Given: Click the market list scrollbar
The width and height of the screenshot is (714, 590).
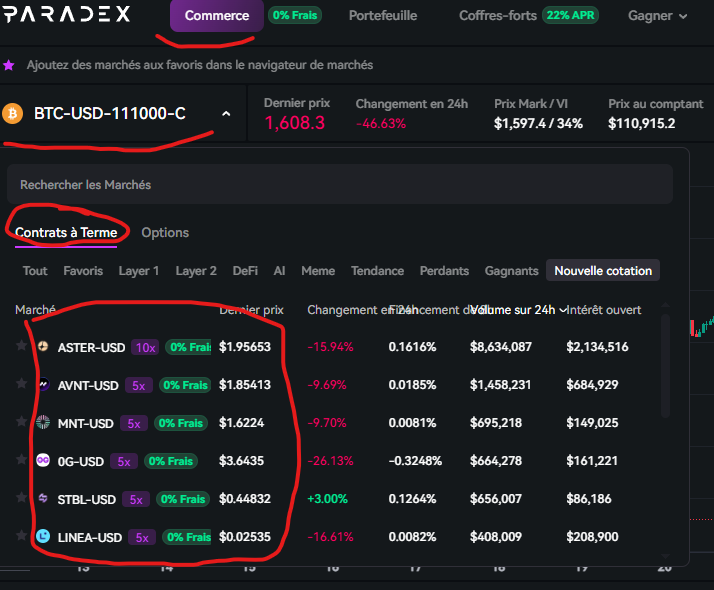Looking at the screenshot, I should point(665,365).
